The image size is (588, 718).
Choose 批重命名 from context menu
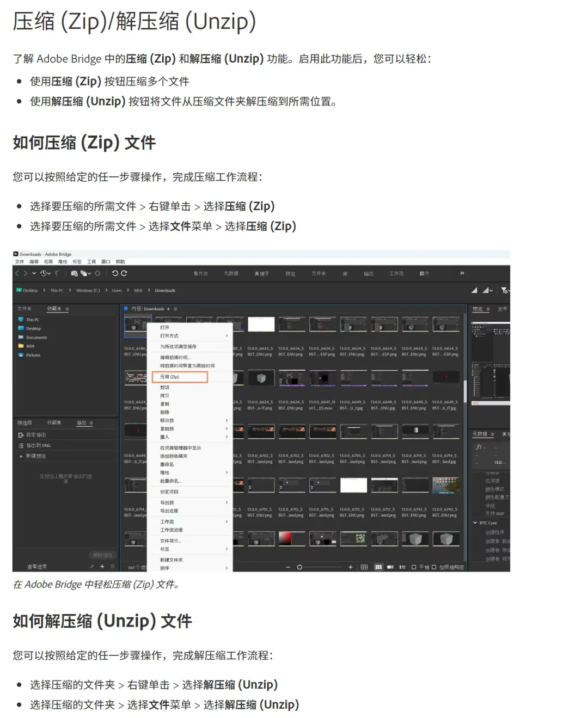click(x=170, y=481)
